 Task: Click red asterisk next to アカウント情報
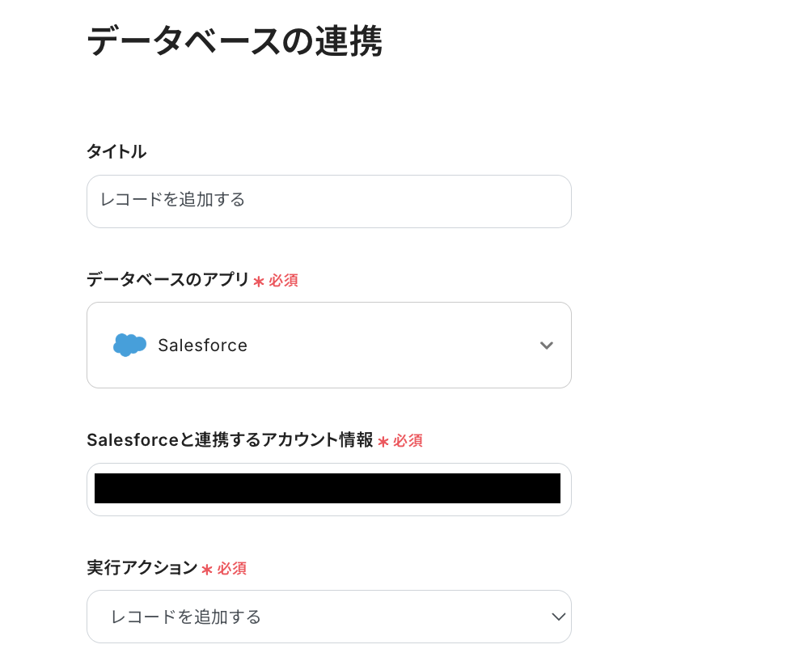[x=383, y=442]
